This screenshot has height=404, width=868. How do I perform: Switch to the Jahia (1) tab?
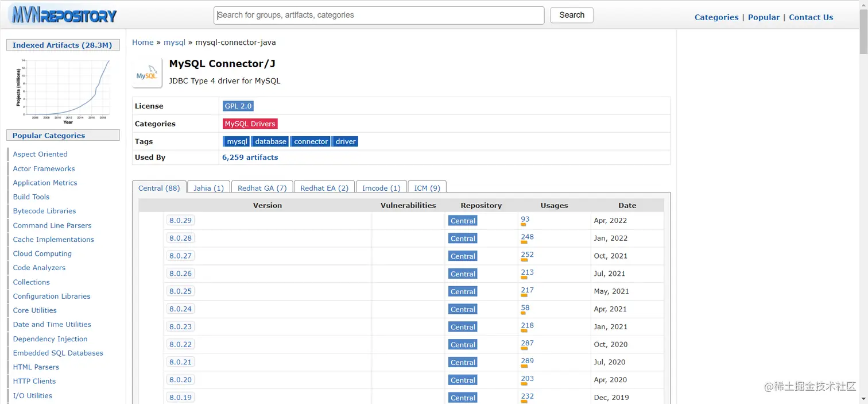208,188
